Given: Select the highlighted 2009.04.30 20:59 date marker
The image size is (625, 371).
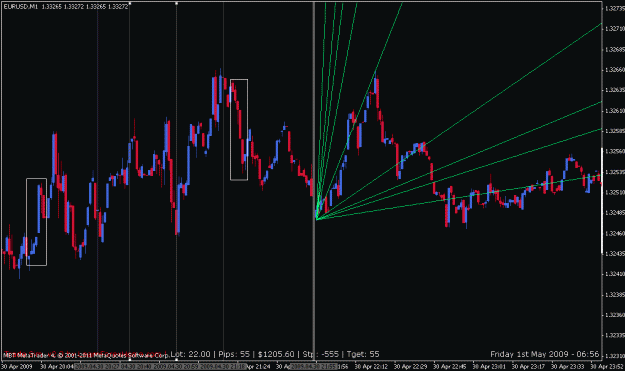Looking at the screenshot, I should [x=177, y=366].
